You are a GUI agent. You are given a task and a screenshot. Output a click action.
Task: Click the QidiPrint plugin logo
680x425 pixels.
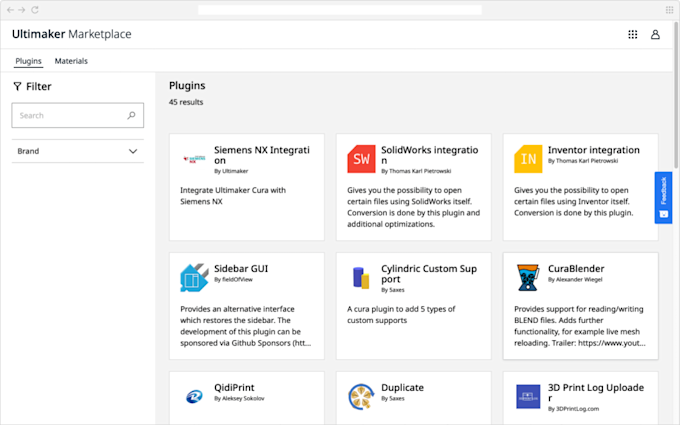[x=194, y=396]
